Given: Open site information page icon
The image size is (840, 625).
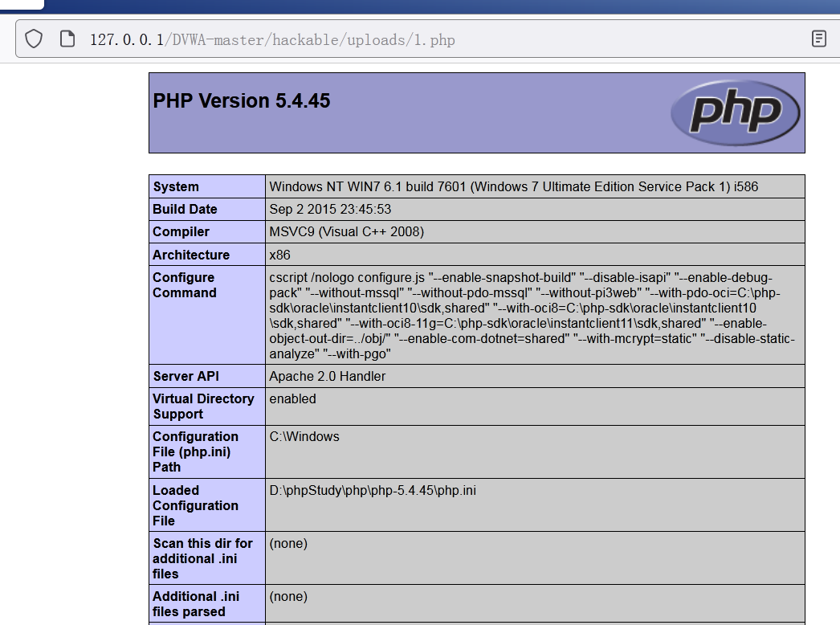Looking at the screenshot, I should pyautogui.click(x=67, y=39).
